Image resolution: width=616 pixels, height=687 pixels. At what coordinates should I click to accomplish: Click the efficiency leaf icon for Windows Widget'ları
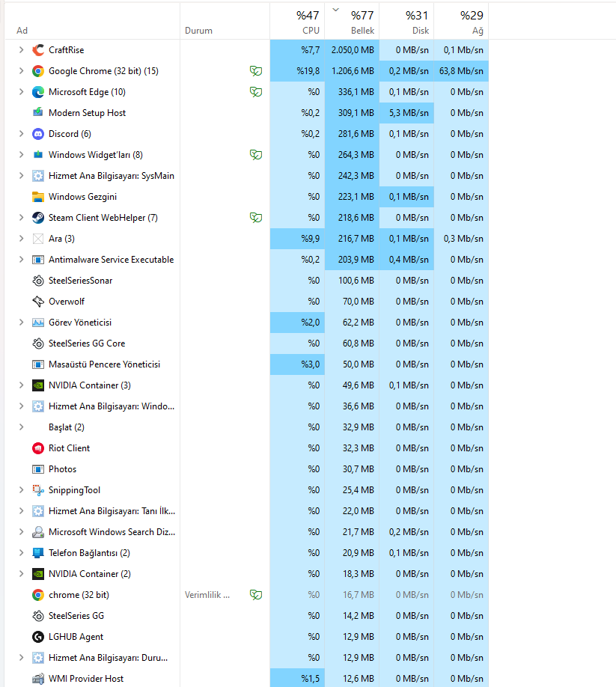(x=256, y=155)
